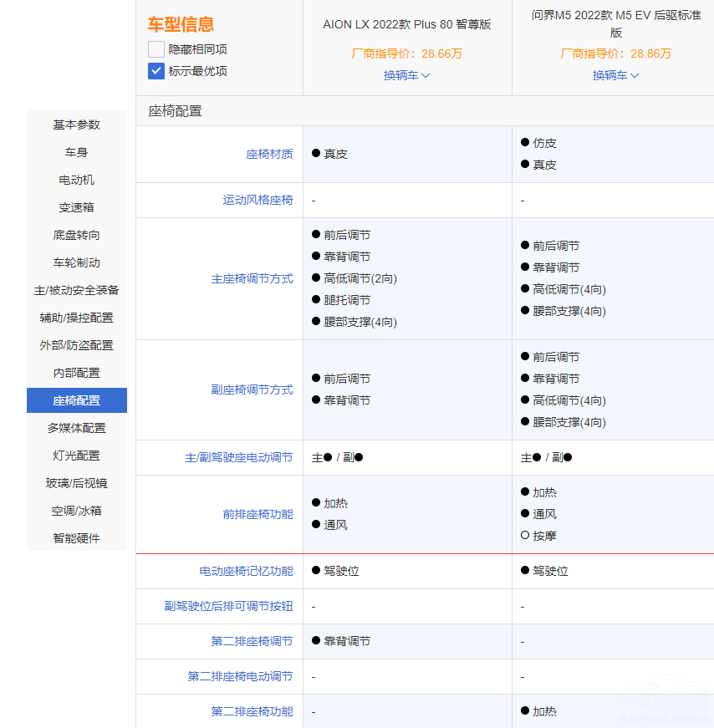Image resolution: width=714 pixels, height=728 pixels.
Task: Check the 隐藏相同项 checkbox
Action: click(x=156, y=49)
